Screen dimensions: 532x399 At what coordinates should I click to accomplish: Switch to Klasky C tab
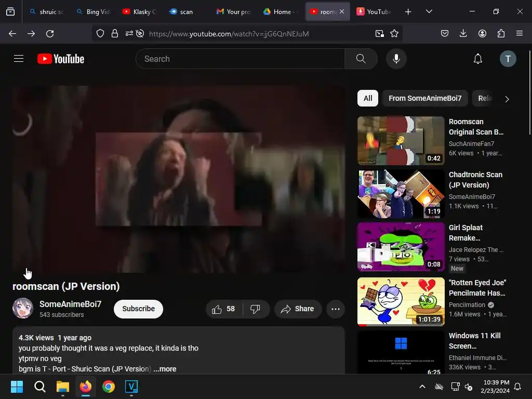[140, 11]
